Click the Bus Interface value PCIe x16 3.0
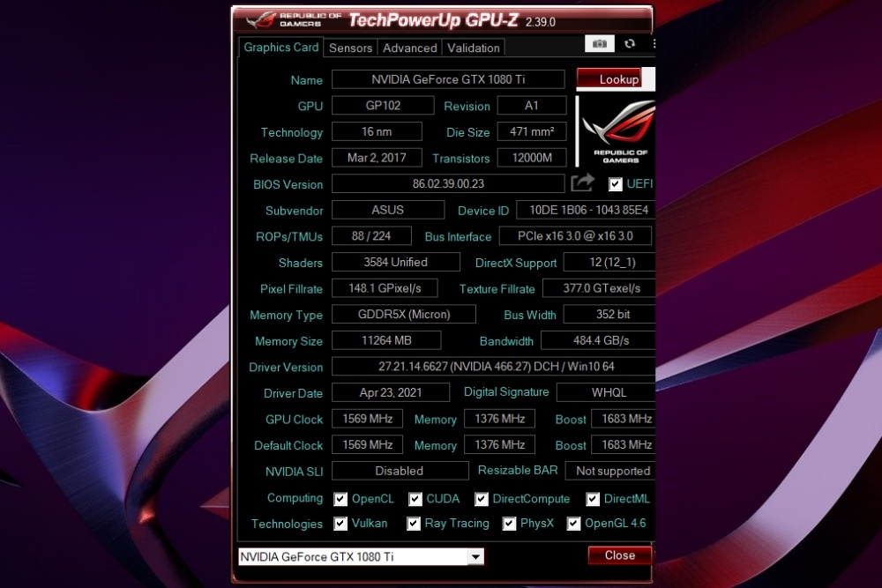Screen dimensions: 882x588 point(575,235)
